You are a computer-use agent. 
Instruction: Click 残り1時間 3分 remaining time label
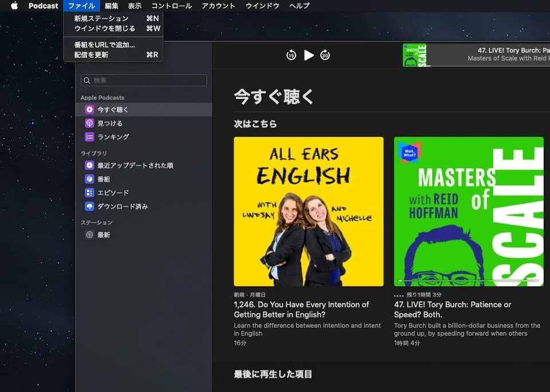(424, 295)
